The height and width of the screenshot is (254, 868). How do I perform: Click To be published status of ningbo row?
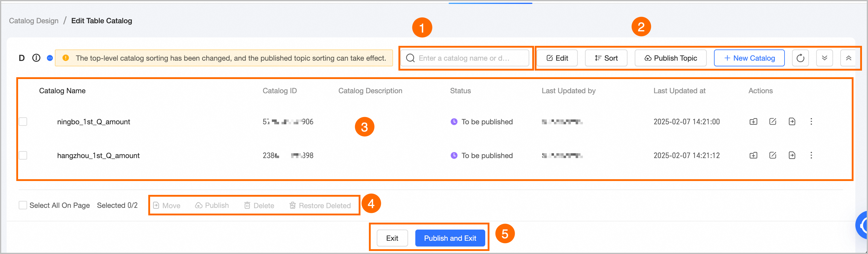pyautogui.click(x=482, y=122)
